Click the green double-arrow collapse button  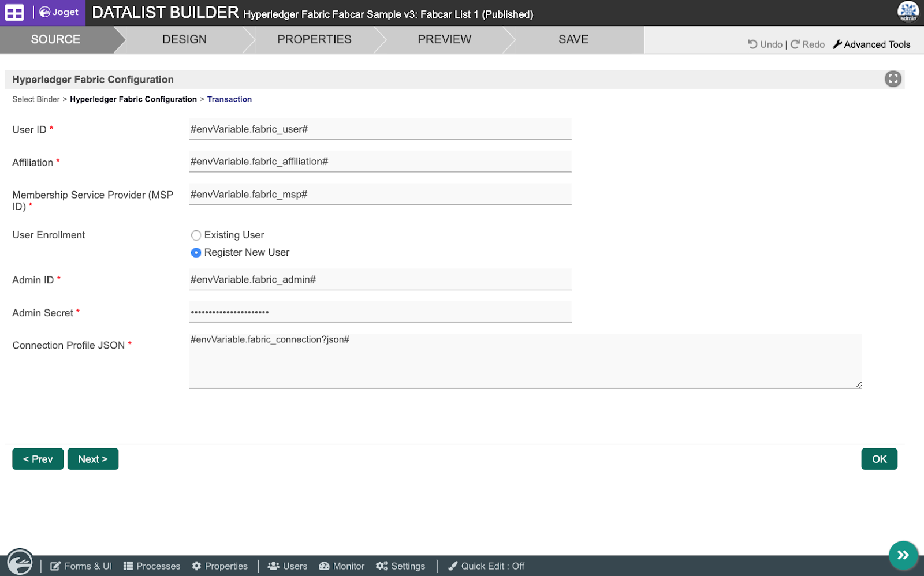coord(903,555)
